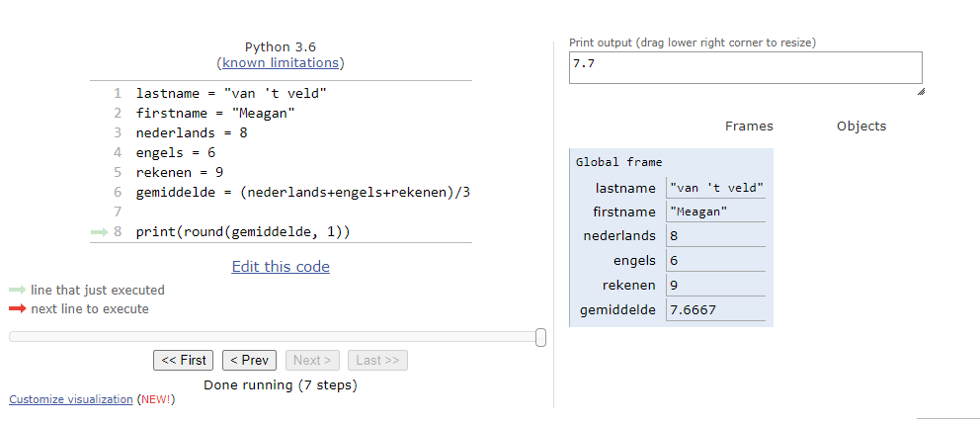This screenshot has width=980, height=424.
Task: Click the Global frame title
Action: tap(619, 162)
